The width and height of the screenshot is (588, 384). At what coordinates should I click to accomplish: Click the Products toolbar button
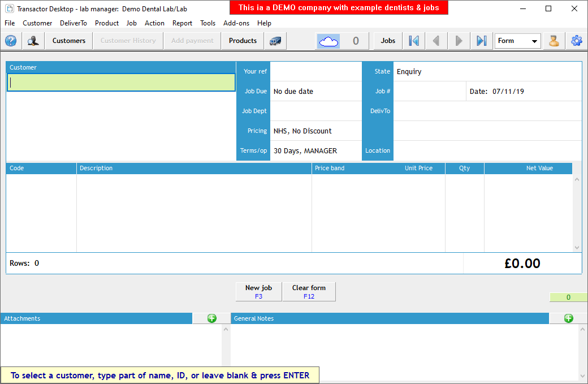click(243, 41)
